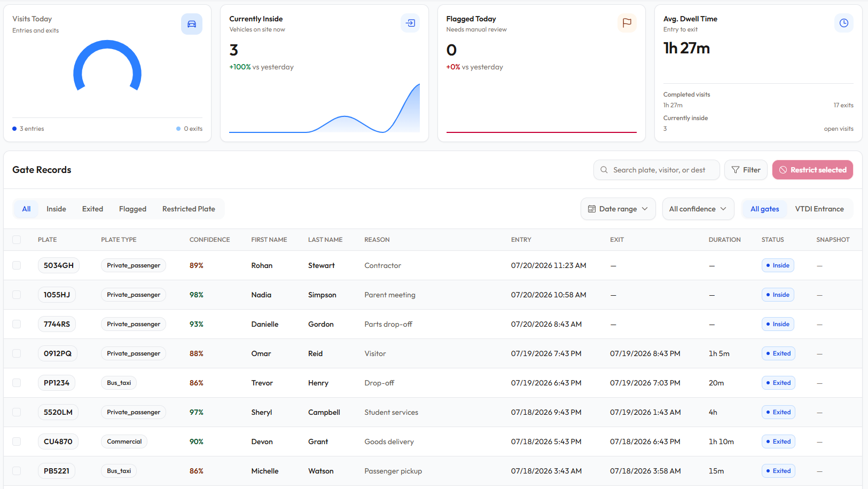Click the enter arrow icon on Currently Inside card
The height and width of the screenshot is (489, 868).
coord(410,23)
